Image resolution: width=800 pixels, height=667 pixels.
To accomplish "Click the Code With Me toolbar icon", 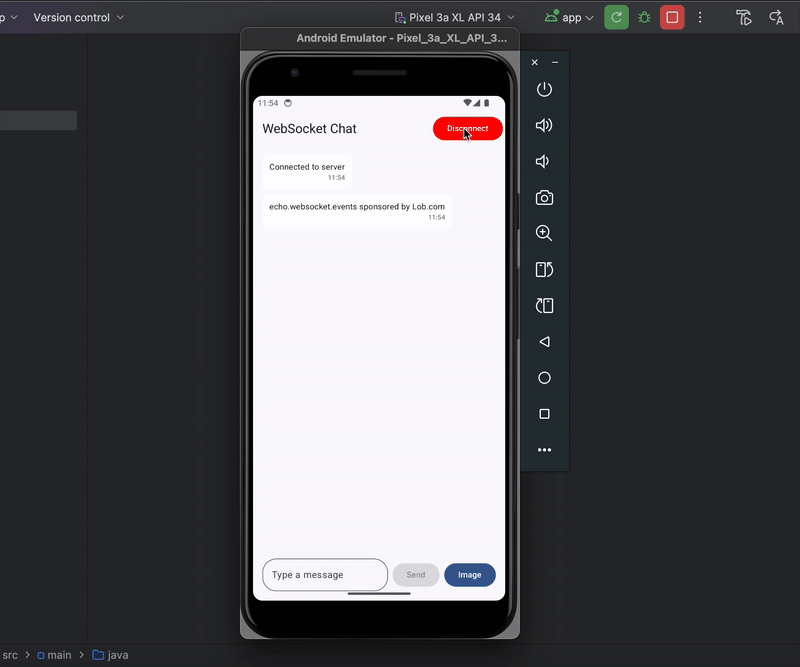I will click(744, 17).
